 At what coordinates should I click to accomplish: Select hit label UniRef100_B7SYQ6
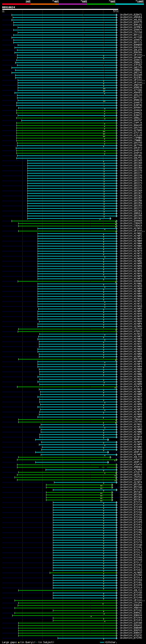(131, 512)
